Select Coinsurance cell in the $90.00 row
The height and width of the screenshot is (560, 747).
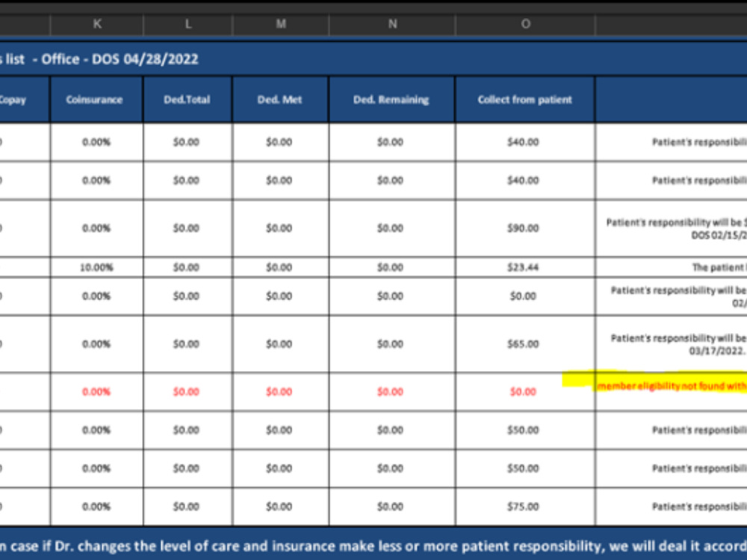click(x=96, y=228)
